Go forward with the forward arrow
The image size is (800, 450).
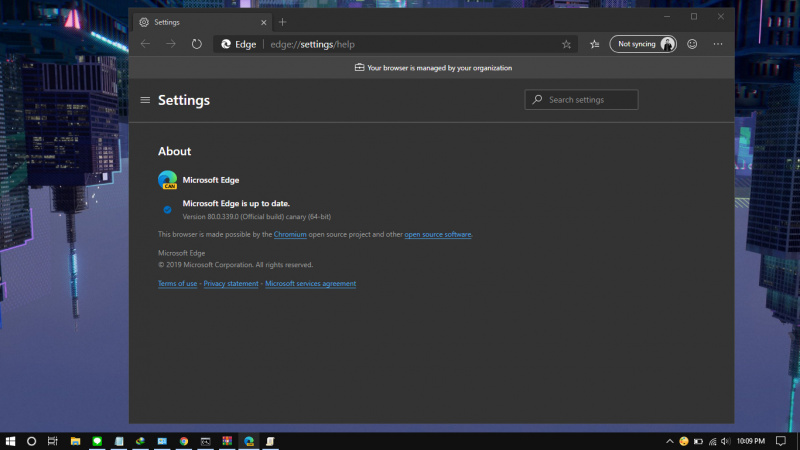coord(170,44)
